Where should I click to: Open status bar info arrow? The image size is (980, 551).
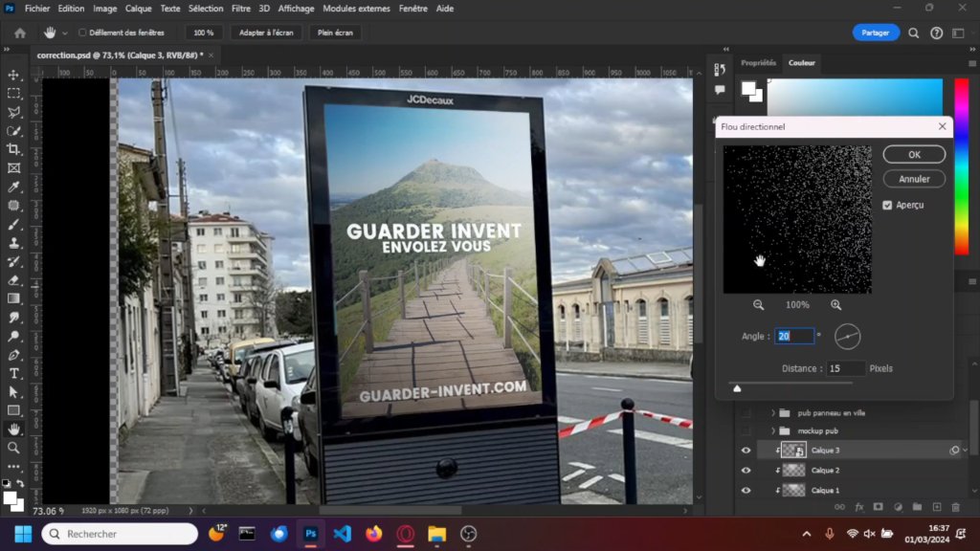tap(190, 511)
